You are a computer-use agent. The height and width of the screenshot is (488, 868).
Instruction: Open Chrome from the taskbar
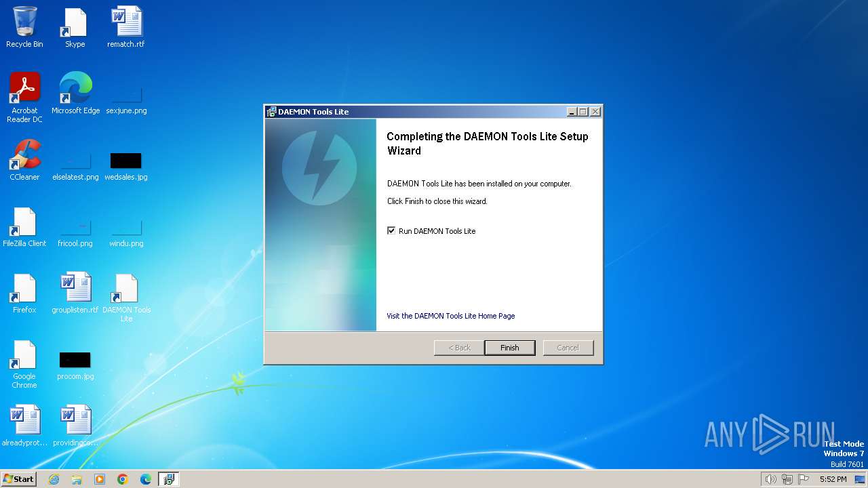tap(123, 479)
